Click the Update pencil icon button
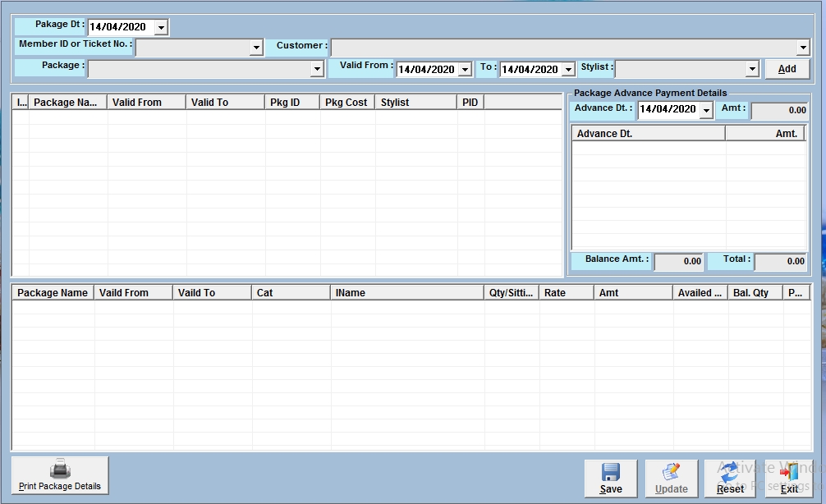This screenshot has height=504, width=826. (671, 472)
